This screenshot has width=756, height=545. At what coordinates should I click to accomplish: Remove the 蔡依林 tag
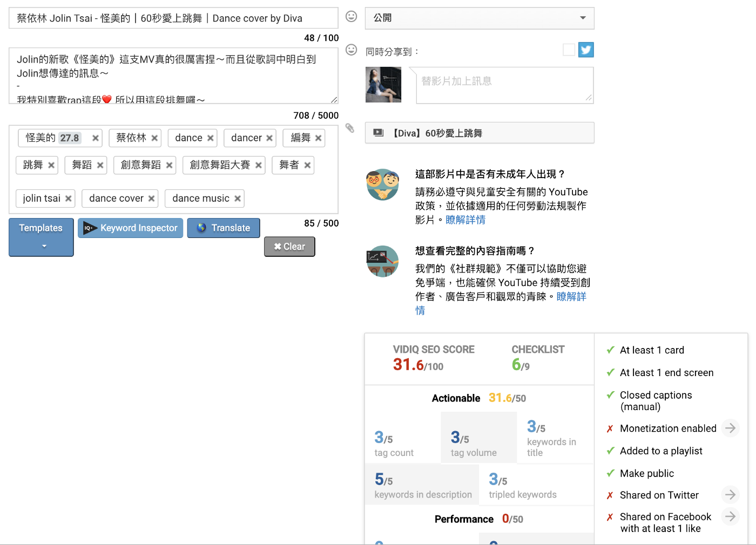154,138
